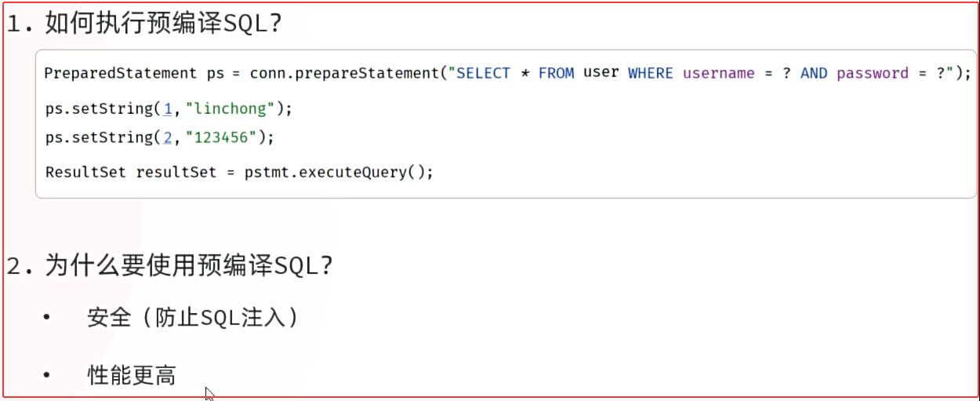Click the purple "username" column name
Viewport: 980px width, 401px height.
click(x=718, y=74)
